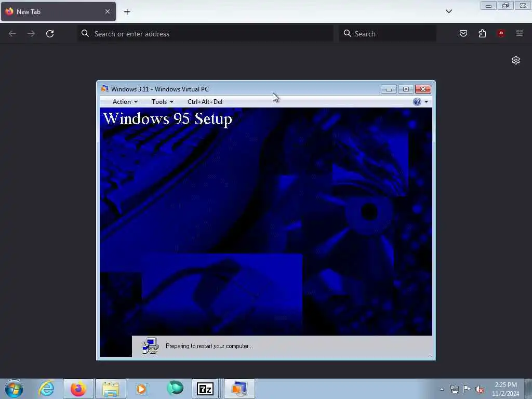Close the Firefox window
The image size is (532, 399).
(523, 6)
